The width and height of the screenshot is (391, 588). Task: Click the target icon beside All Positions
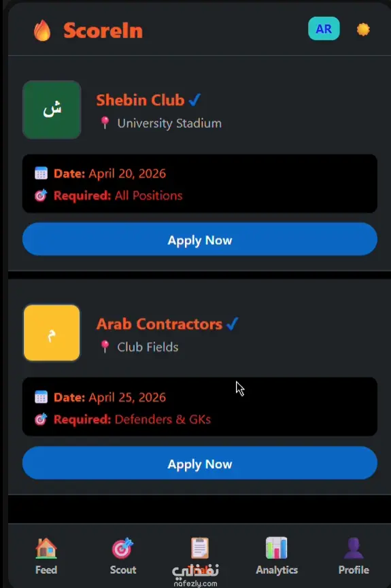pyautogui.click(x=41, y=195)
